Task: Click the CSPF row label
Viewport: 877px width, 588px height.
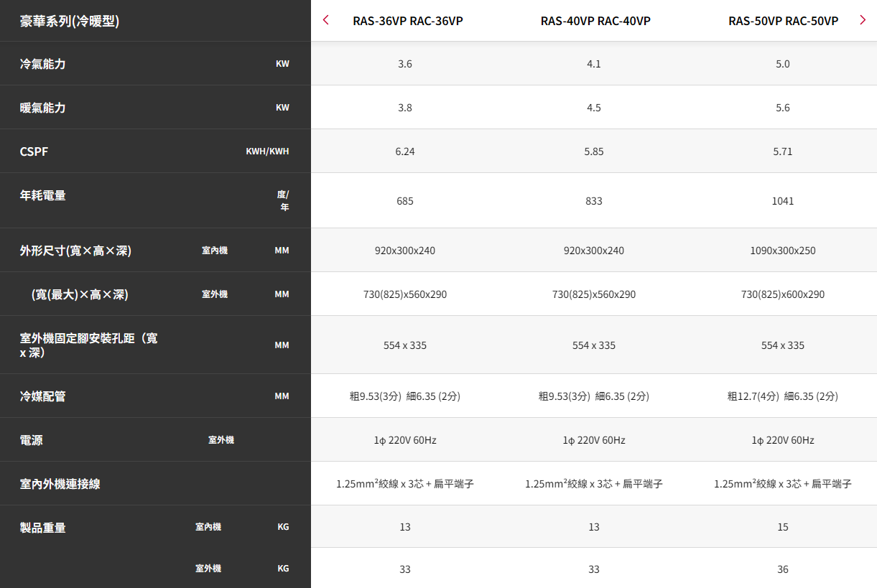Action: coord(34,151)
